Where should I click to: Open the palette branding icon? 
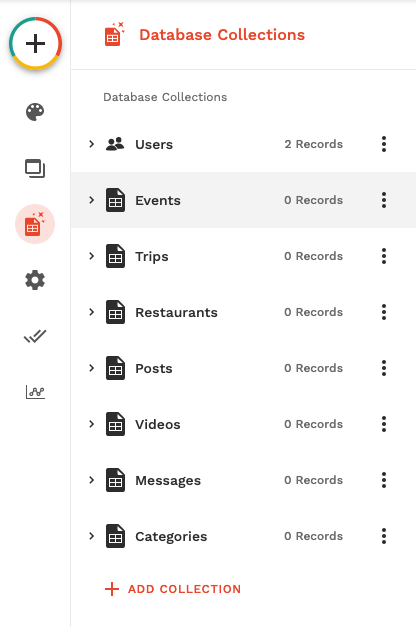tap(35, 112)
